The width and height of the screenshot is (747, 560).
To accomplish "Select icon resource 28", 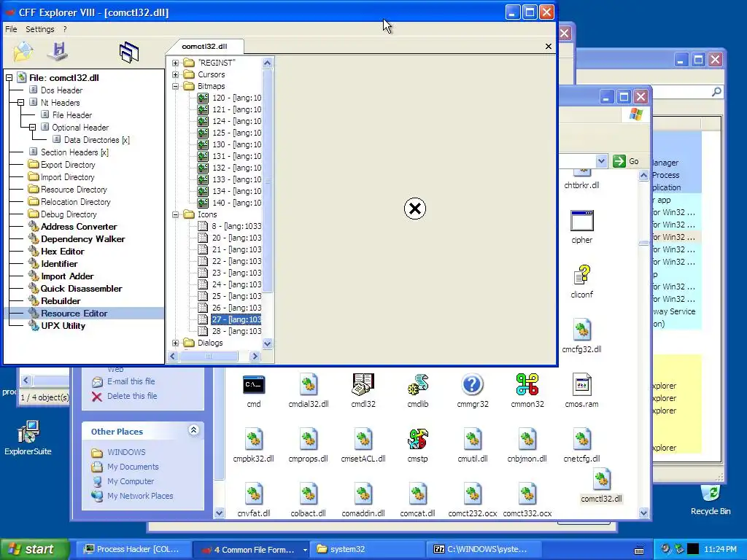I will coord(236,331).
